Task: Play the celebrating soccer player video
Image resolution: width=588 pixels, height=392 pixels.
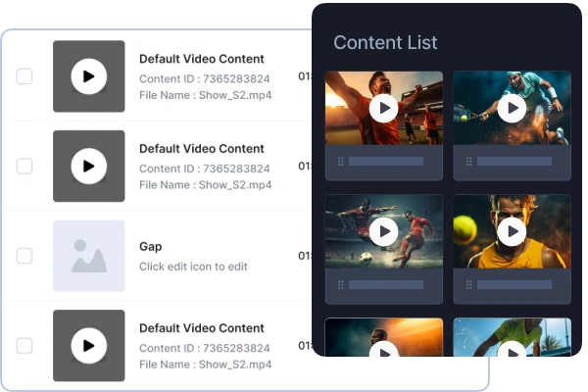Action: [x=383, y=108]
